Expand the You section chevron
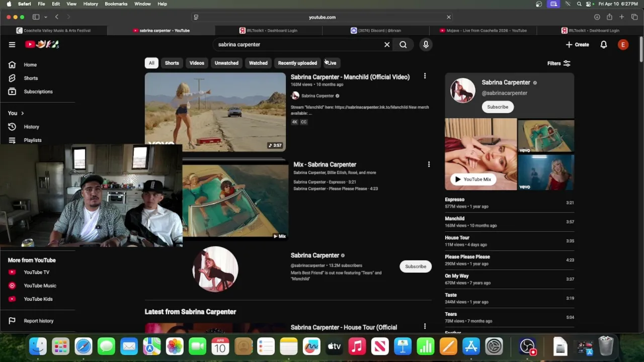644x362 pixels. [22, 113]
